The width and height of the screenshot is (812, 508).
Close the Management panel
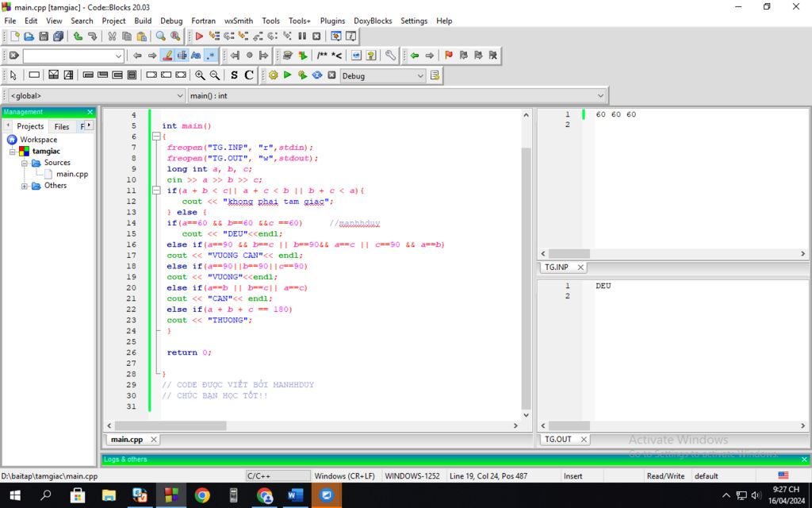point(90,112)
